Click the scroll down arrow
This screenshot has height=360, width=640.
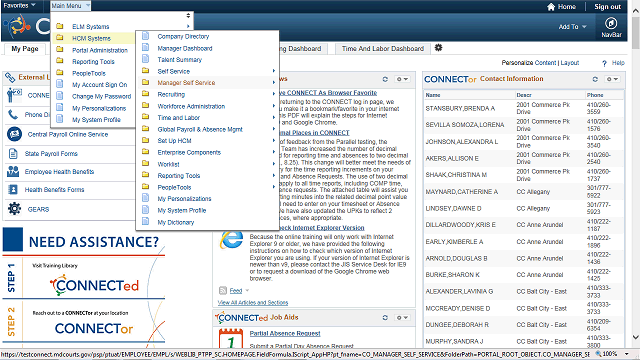(x=636, y=337)
